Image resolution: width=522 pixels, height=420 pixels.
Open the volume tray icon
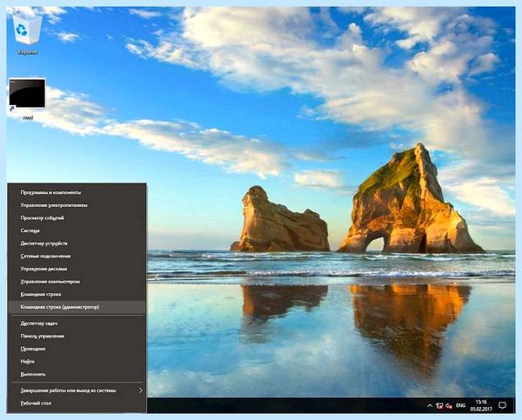click(449, 405)
